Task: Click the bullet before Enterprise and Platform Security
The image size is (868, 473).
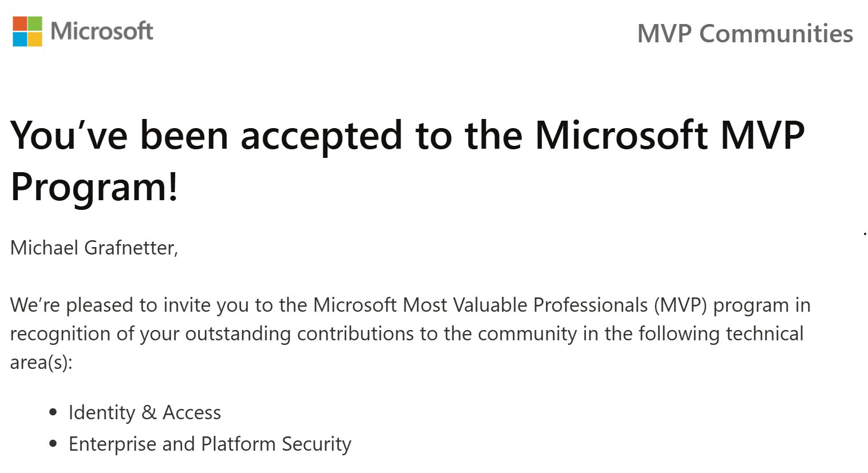Action: (54, 443)
